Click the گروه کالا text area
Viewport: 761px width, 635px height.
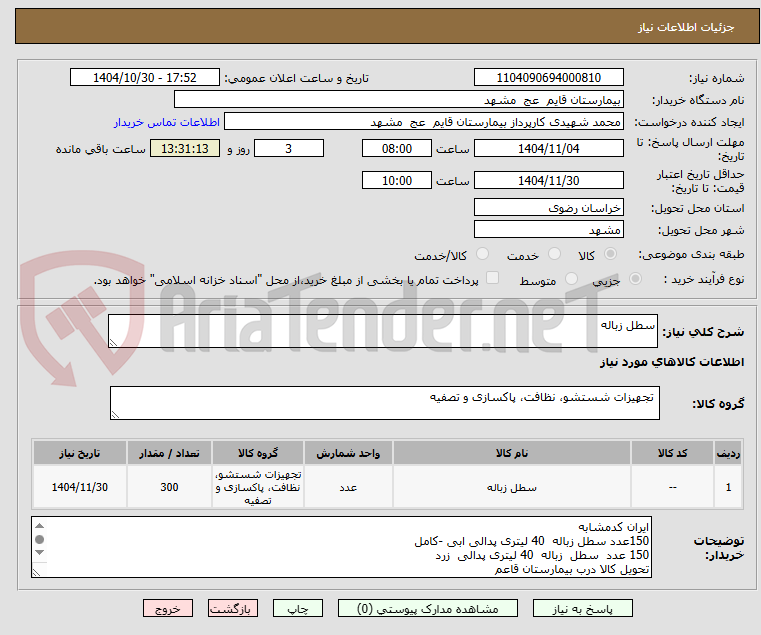point(385,403)
